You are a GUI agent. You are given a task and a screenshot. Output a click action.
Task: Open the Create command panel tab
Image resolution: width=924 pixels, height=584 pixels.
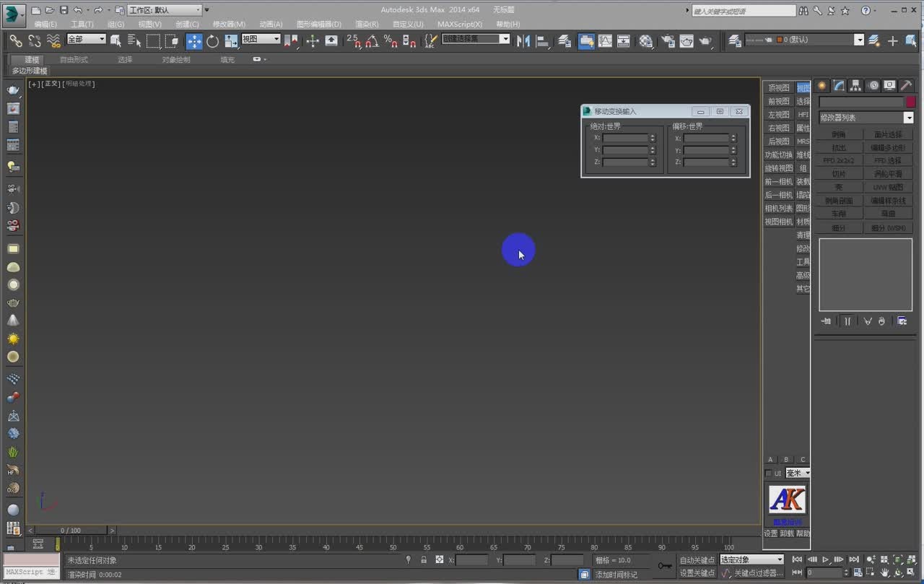tap(821, 86)
